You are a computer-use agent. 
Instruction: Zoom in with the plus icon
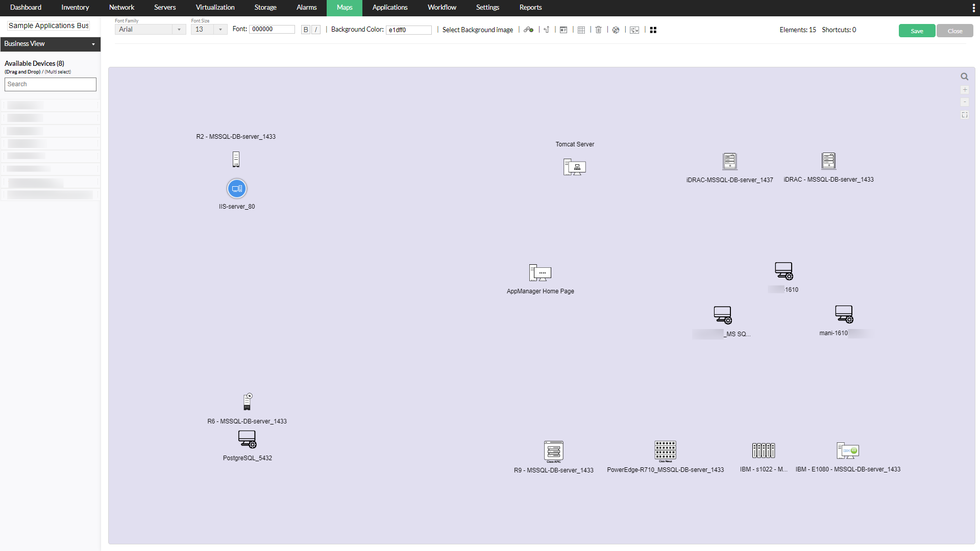click(965, 90)
